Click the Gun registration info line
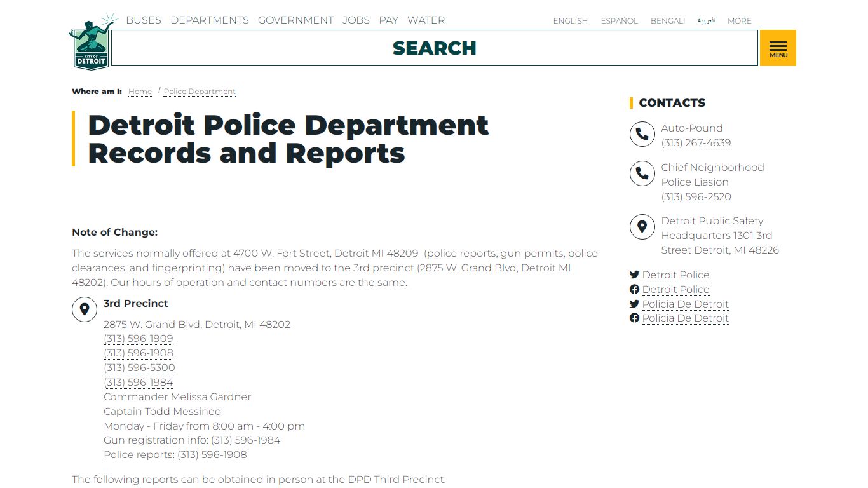This screenshot has height=488, width=868. [192, 440]
